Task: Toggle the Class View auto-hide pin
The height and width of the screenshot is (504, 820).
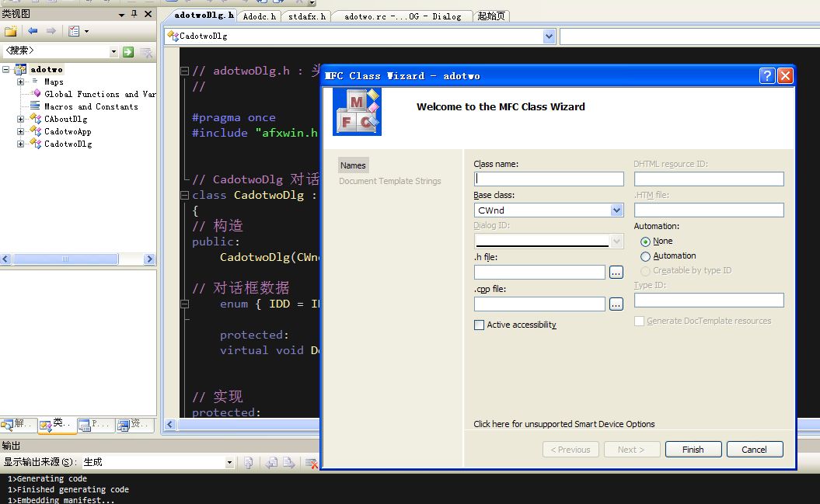Action: tap(134, 14)
